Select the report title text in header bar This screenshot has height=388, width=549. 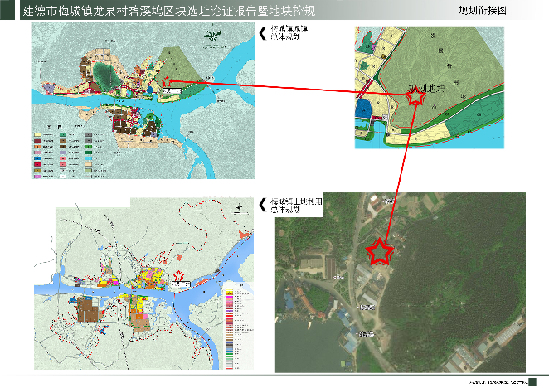pos(169,11)
